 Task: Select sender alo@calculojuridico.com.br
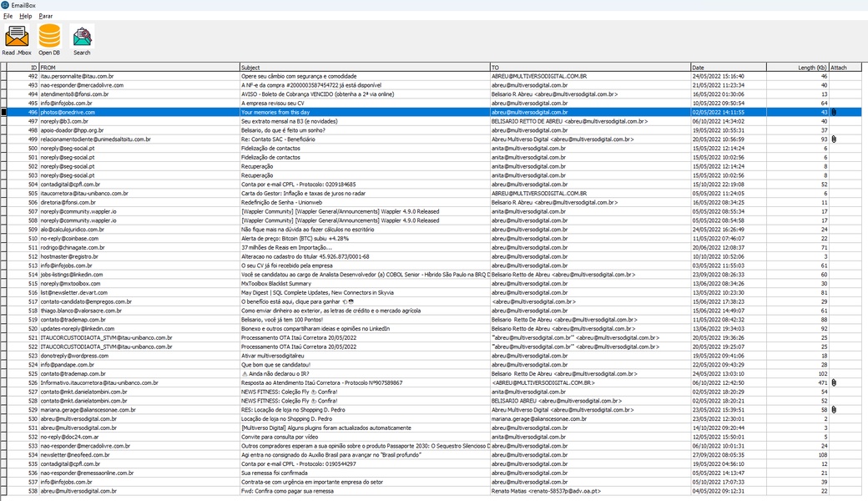(73, 230)
